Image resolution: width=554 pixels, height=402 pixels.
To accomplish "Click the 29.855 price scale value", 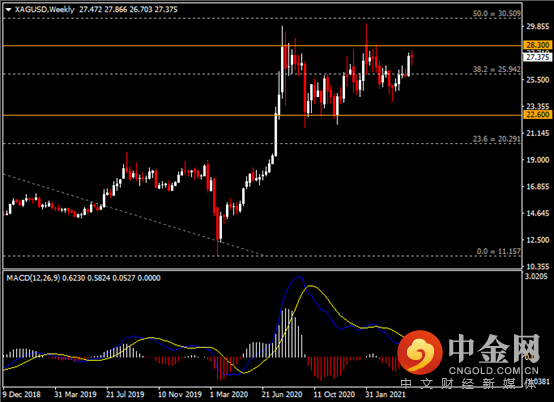I will (x=537, y=26).
